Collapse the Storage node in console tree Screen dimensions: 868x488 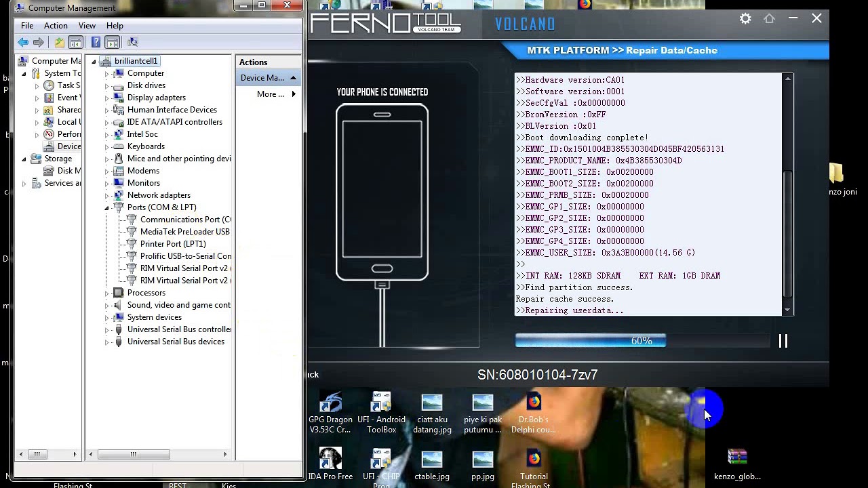click(24, 159)
